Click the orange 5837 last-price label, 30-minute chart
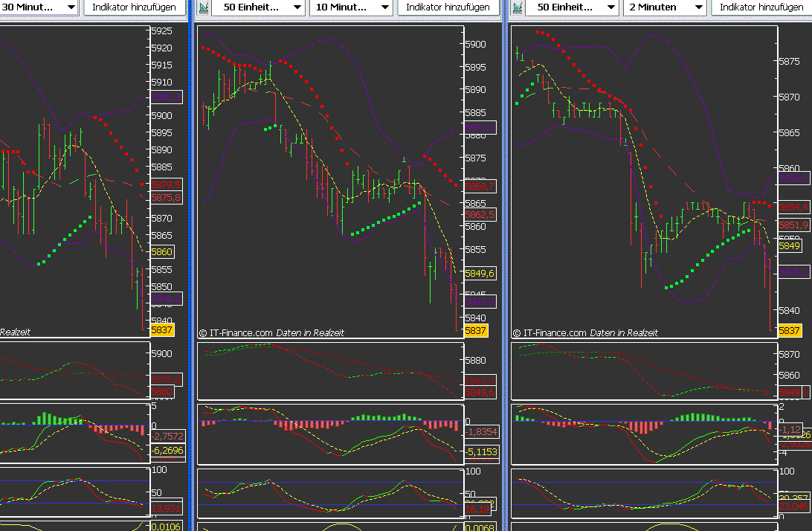The height and width of the screenshot is (531, 812). coord(162,330)
